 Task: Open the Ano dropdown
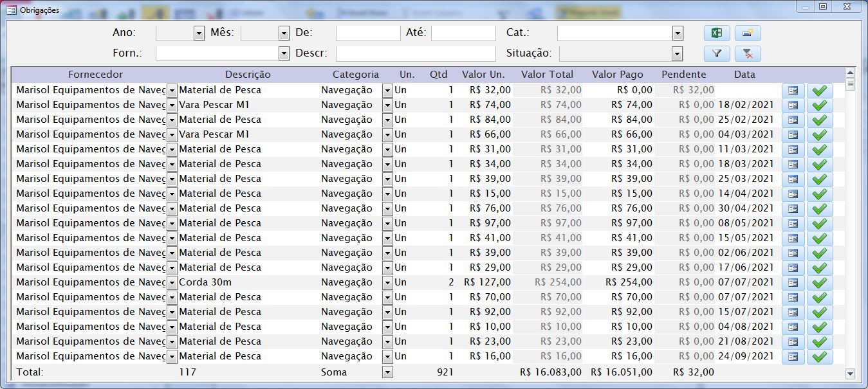pyautogui.click(x=198, y=33)
